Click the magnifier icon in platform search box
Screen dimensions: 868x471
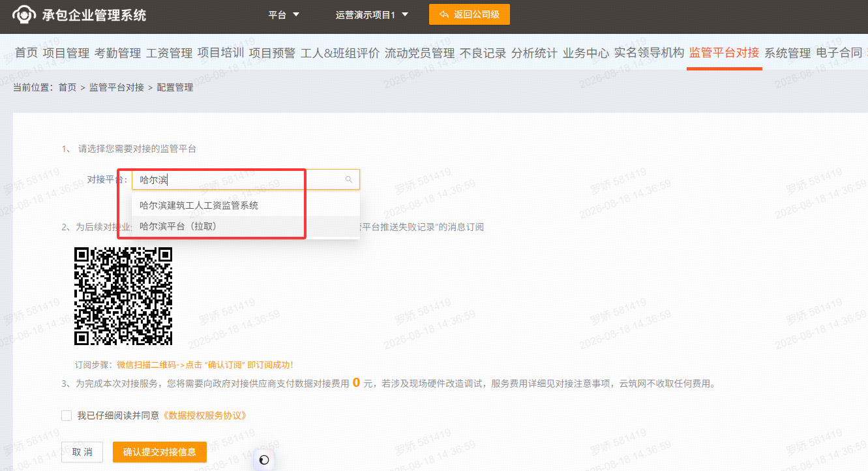349,179
